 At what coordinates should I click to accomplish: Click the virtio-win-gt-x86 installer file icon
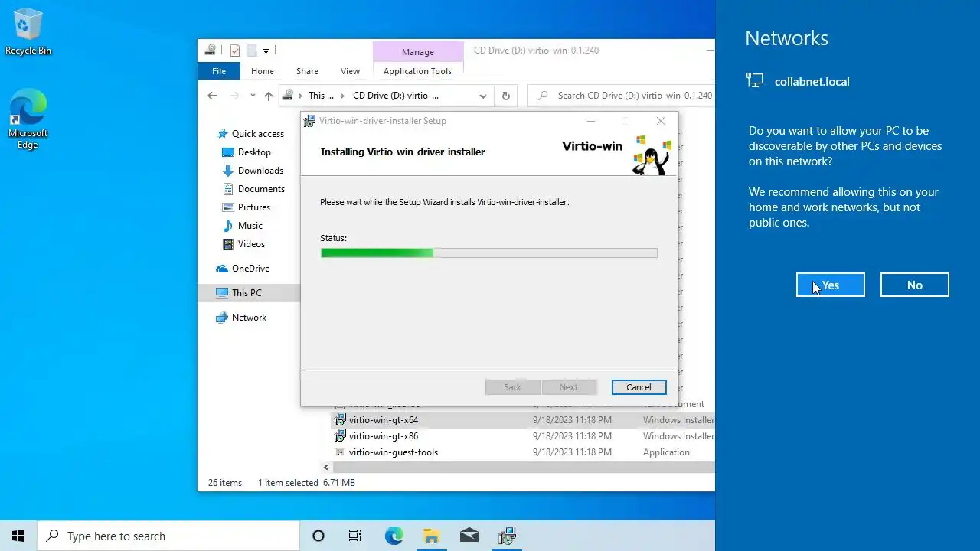(x=341, y=436)
